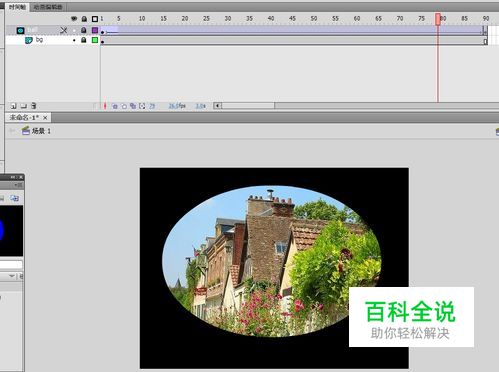Select the bg layer name
Image resolution: width=499 pixels, height=372 pixels.
[39, 40]
